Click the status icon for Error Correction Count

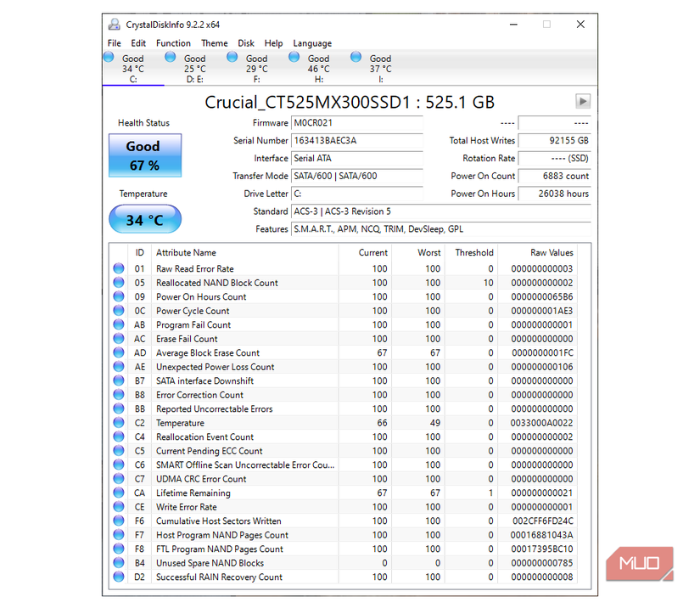tap(119, 395)
